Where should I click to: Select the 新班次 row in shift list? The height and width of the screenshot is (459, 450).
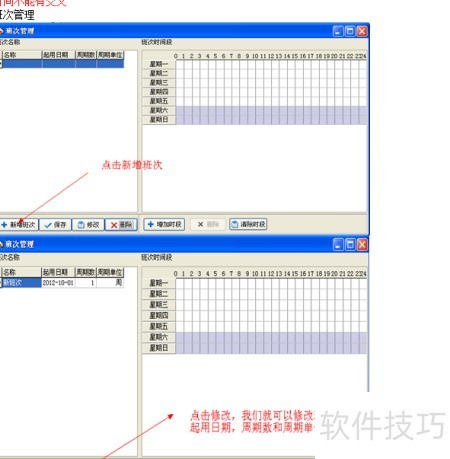(x=21, y=283)
